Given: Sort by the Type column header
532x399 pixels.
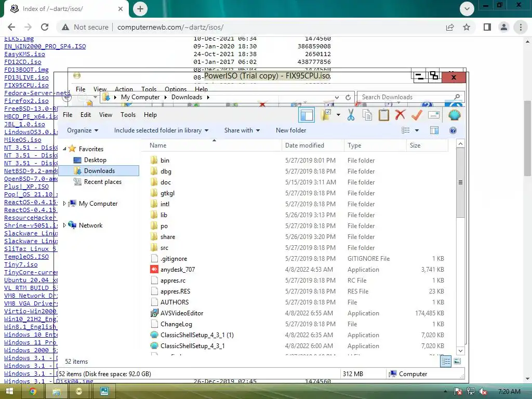Looking at the screenshot, I should 375,145.
